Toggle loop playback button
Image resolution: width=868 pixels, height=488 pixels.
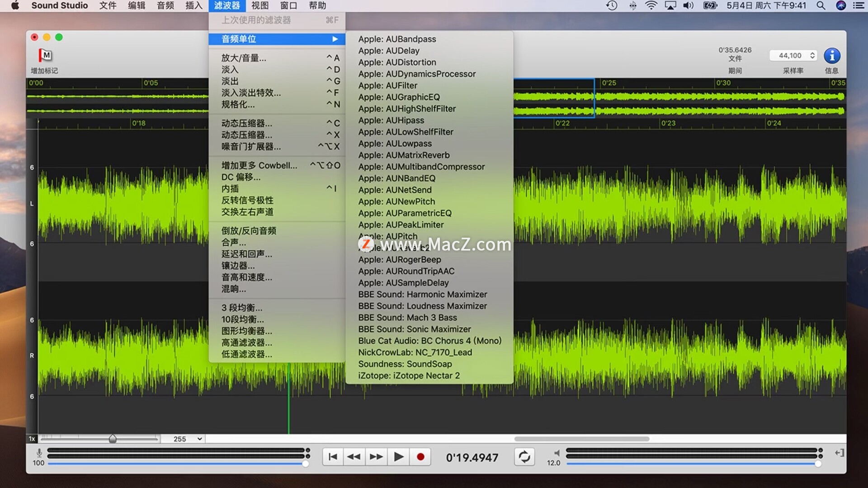pyautogui.click(x=524, y=457)
